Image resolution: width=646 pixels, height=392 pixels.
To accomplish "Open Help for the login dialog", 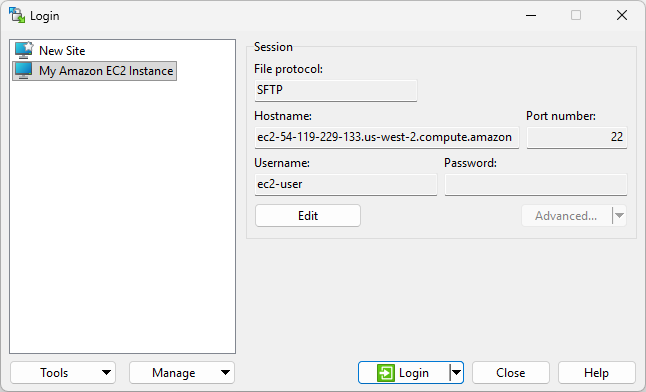I will pyautogui.click(x=597, y=373).
